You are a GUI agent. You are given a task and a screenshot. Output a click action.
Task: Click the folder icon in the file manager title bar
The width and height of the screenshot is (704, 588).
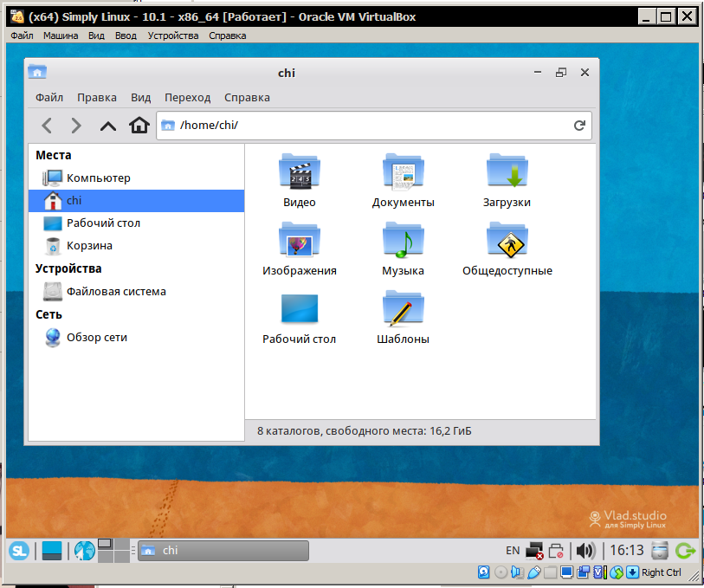point(37,72)
